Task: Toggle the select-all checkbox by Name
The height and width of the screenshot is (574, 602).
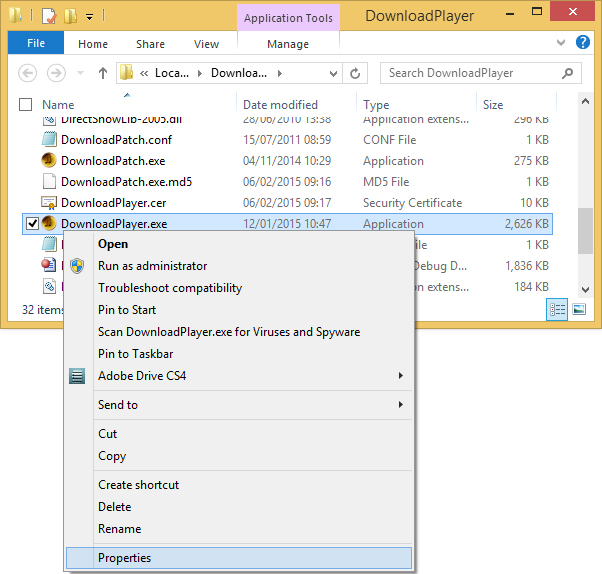Action: click(25, 104)
